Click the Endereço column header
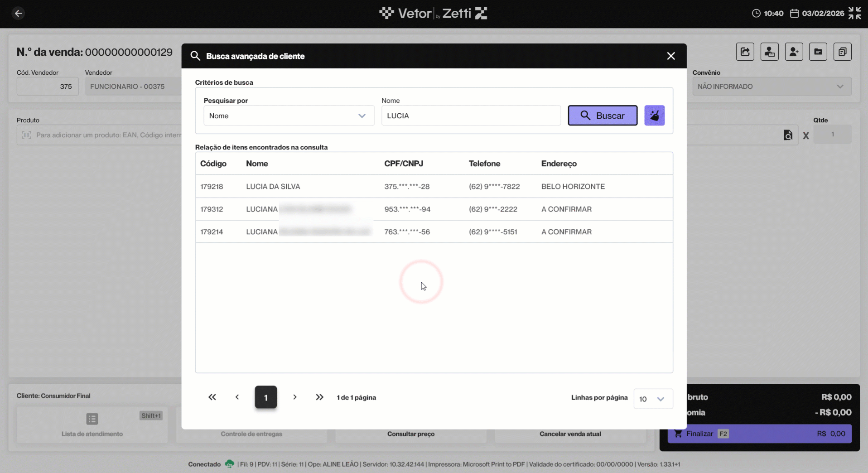868x473 pixels. pyautogui.click(x=559, y=164)
